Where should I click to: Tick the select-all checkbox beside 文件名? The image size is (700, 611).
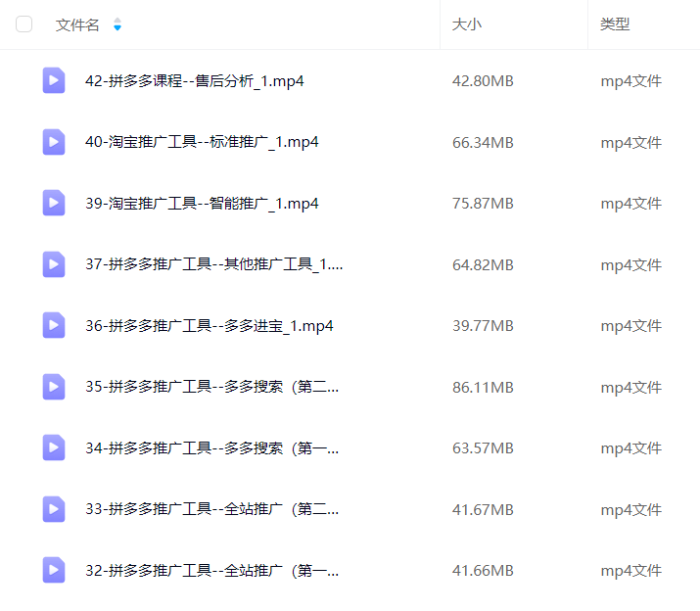[x=24, y=24]
